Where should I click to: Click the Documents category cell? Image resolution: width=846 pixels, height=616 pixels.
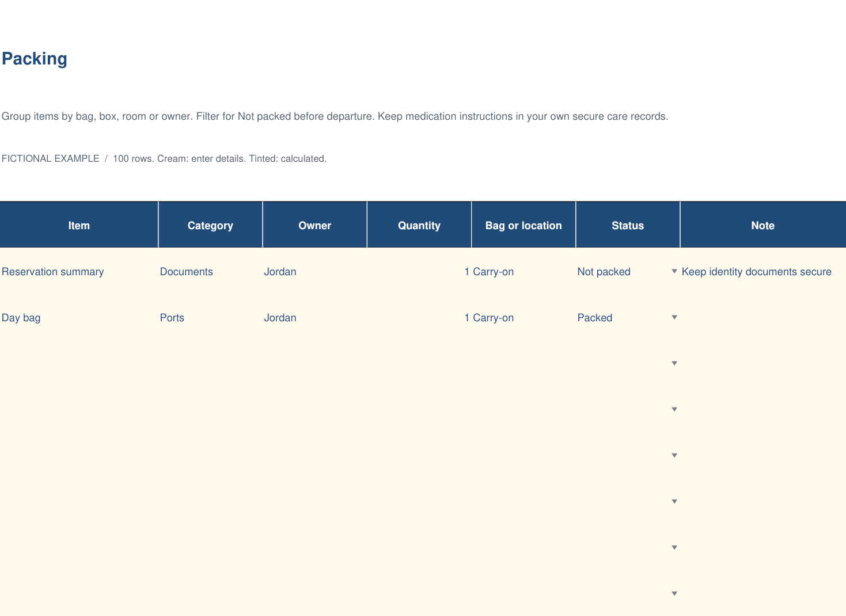(x=210, y=272)
